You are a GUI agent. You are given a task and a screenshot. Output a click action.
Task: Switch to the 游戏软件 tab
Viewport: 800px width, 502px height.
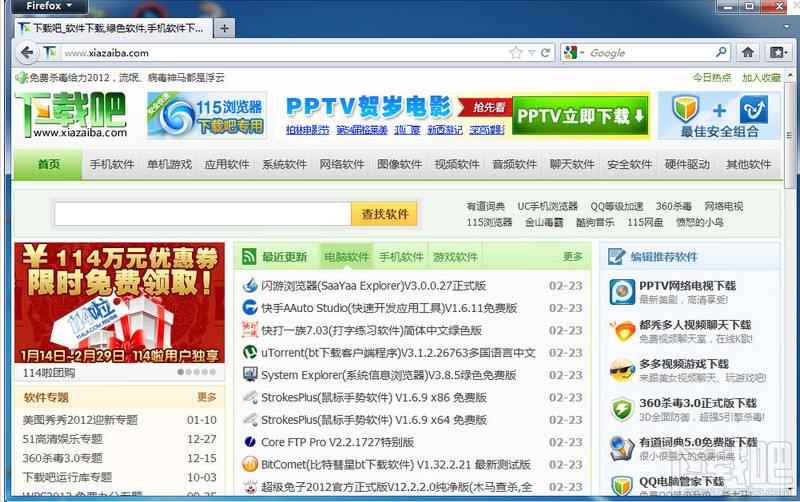pos(455,257)
